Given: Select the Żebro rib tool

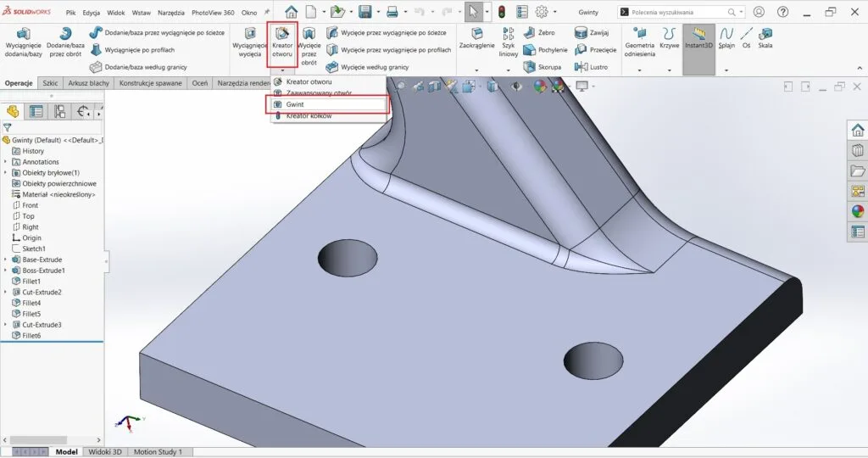Looking at the screenshot, I should point(539,33).
